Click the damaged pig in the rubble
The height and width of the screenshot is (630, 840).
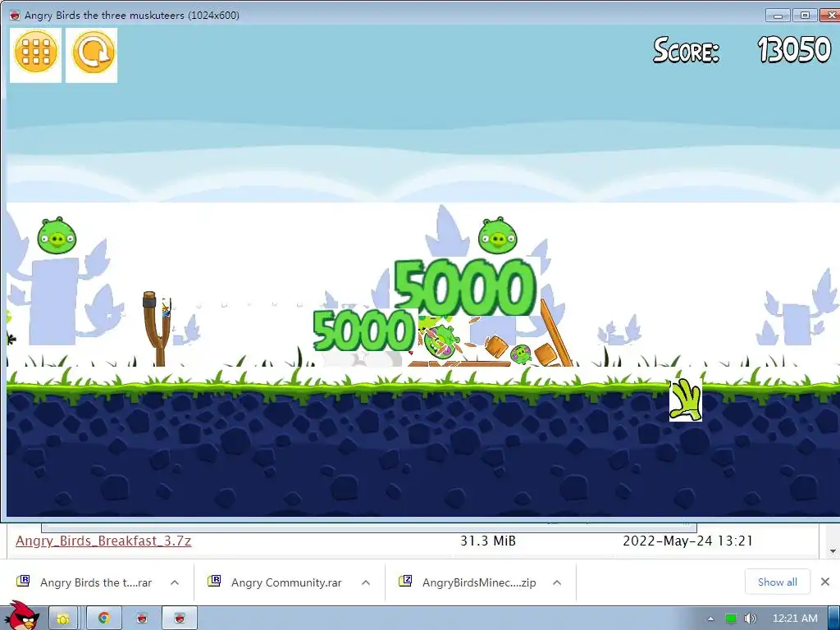[x=441, y=340]
